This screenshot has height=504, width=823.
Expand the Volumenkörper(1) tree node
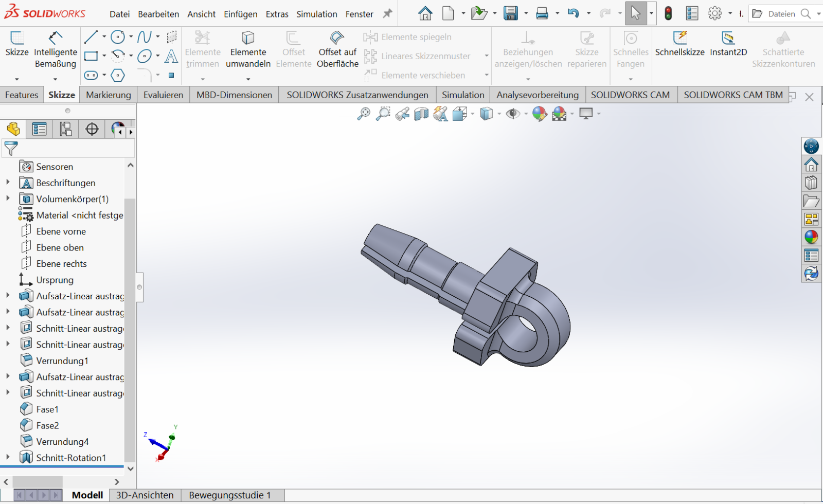click(x=8, y=199)
